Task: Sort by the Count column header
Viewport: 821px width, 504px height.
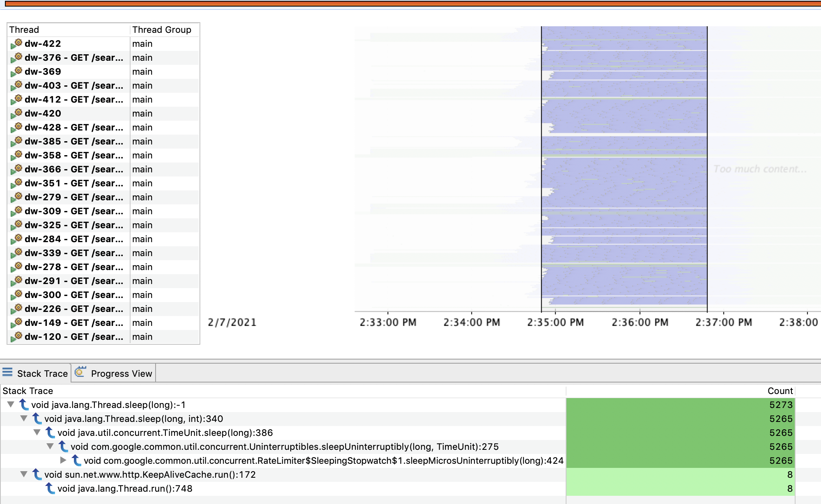Action: pyautogui.click(x=681, y=391)
